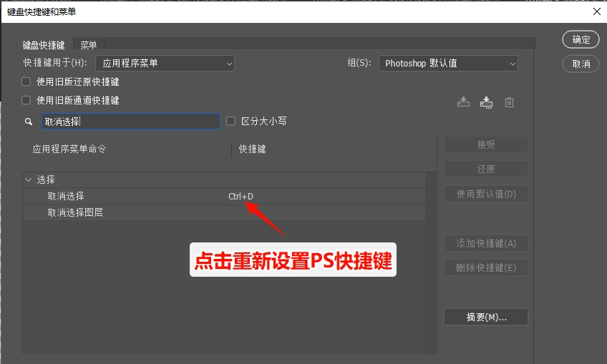Click the Ctrl+D shortcut cell
This screenshot has width=607, height=364.
241,197
